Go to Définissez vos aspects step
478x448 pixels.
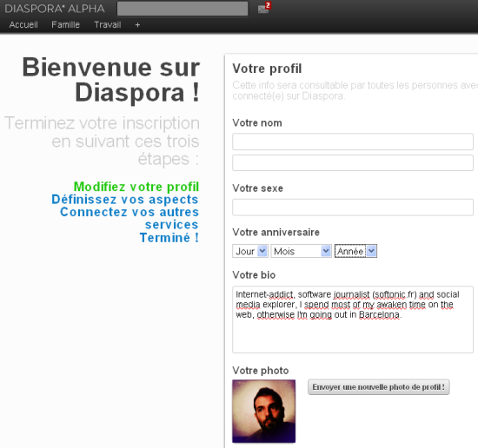pyautogui.click(x=125, y=200)
